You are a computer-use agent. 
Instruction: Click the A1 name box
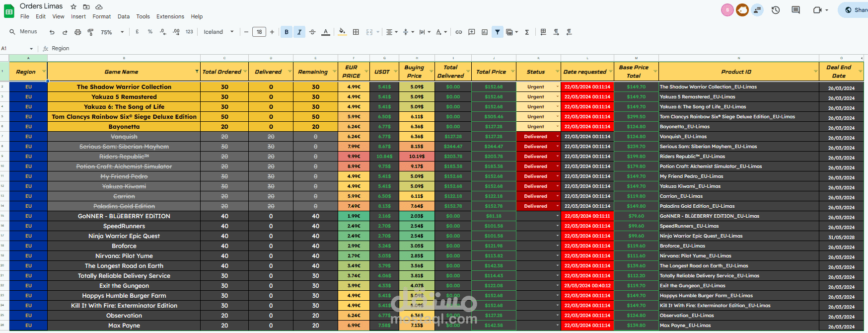point(14,49)
